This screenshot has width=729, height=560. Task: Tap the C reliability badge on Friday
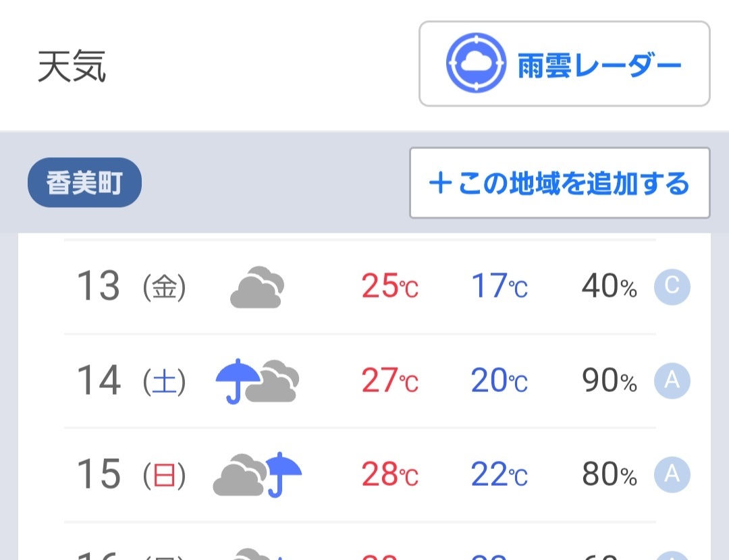pos(672,286)
